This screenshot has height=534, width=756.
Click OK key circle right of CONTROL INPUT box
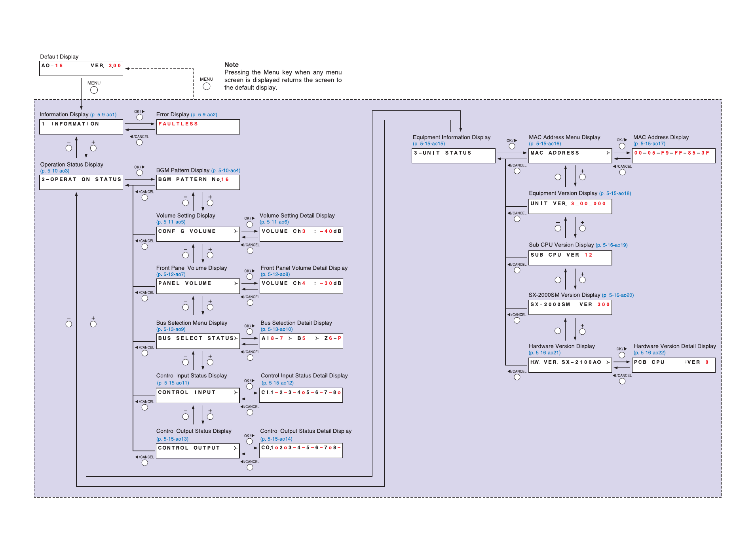click(249, 386)
